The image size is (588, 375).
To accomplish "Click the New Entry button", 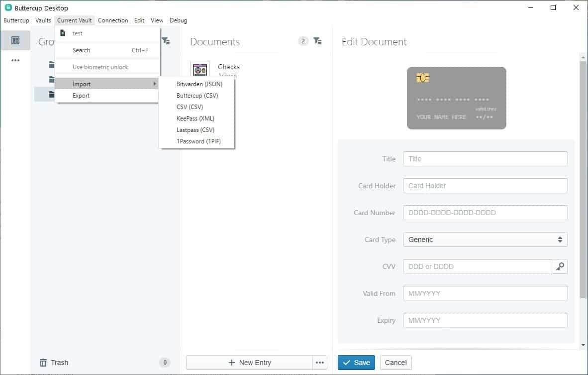I will pyautogui.click(x=249, y=363).
